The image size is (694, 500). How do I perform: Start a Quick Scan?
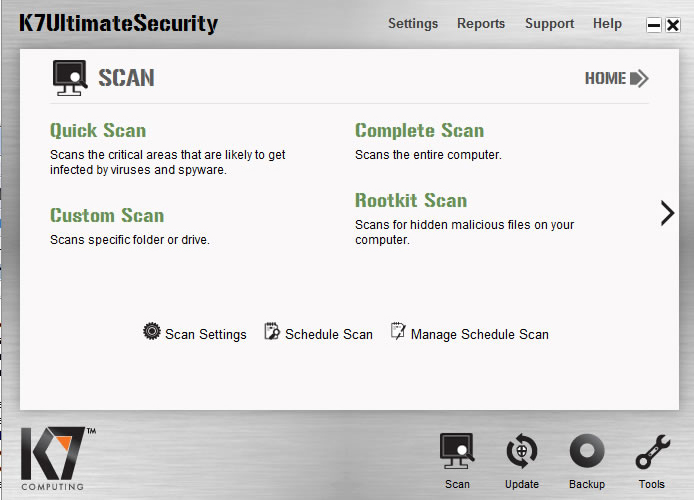tap(98, 131)
